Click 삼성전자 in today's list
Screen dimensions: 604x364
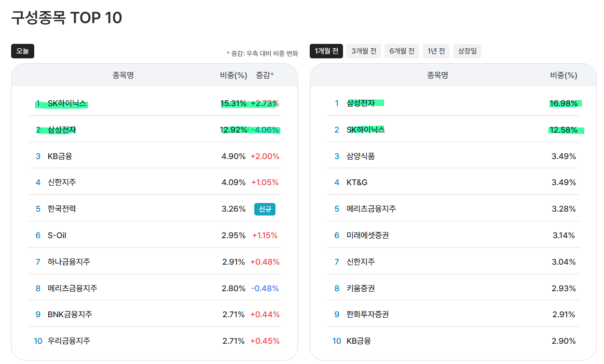[62, 130]
